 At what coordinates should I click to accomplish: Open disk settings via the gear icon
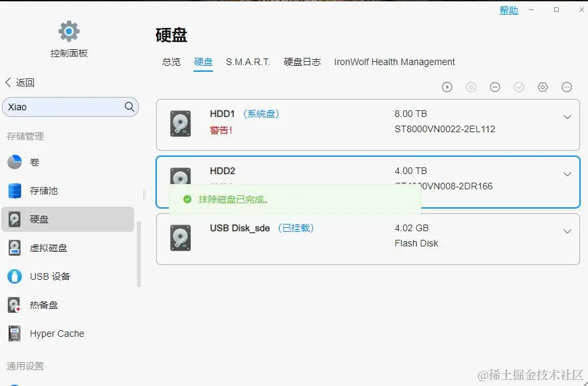coord(543,86)
